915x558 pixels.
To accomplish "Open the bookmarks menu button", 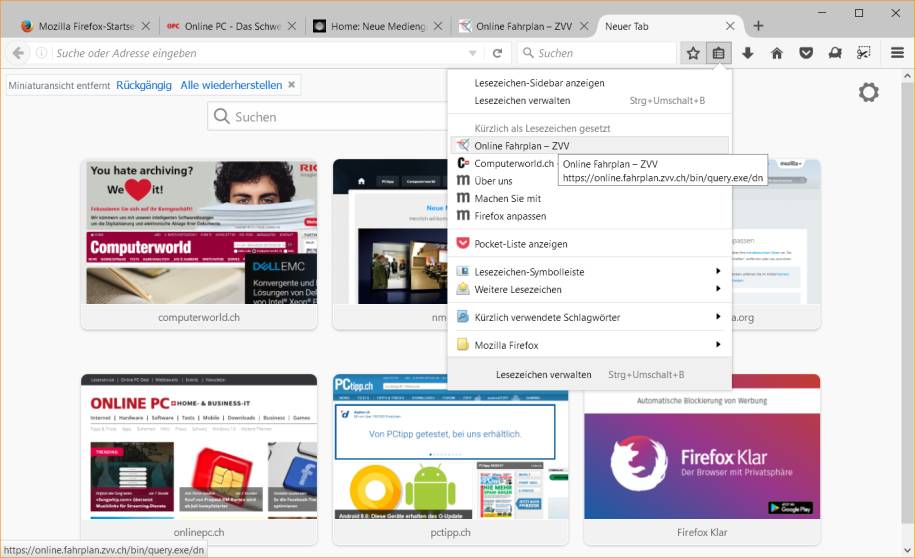I will (718, 53).
